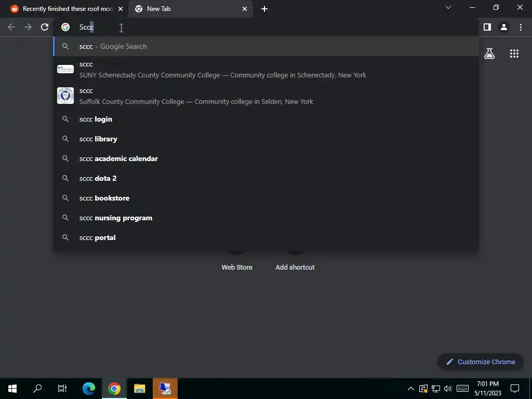Select the sccc bookstore suggestion
Viewport: 532px width, 399px height.
pos(266,198)
